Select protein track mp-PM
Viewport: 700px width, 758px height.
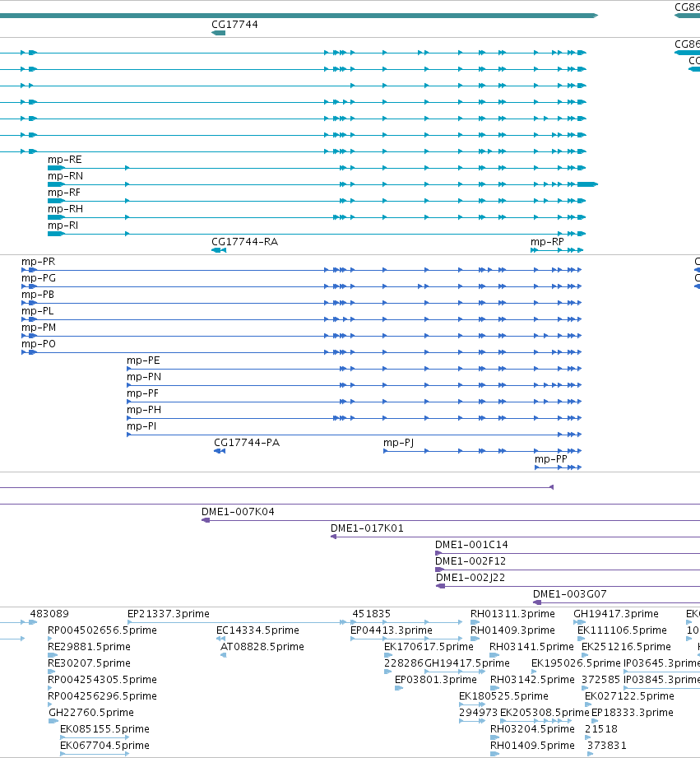tap(301, 336)
